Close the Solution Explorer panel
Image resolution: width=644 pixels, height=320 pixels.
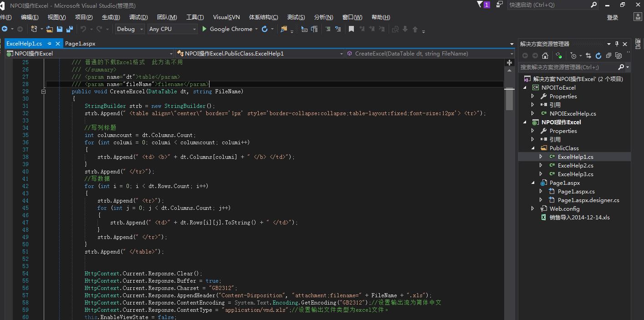[625, 44]
